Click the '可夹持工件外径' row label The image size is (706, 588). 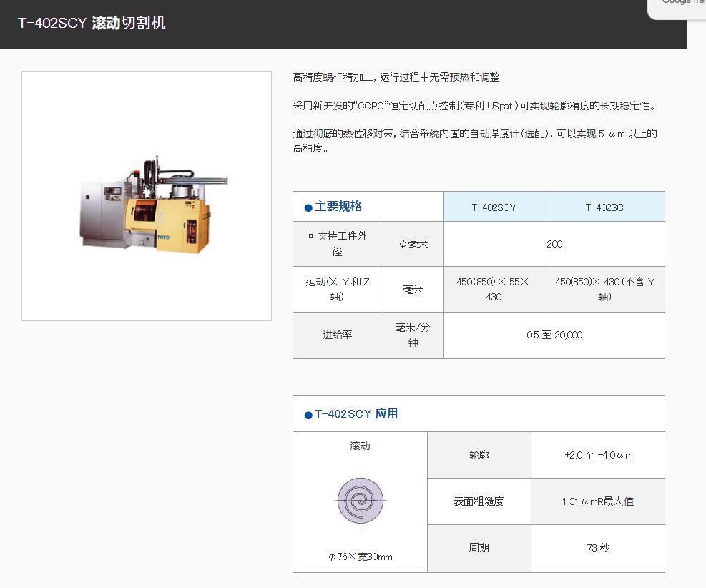(338, 244)
